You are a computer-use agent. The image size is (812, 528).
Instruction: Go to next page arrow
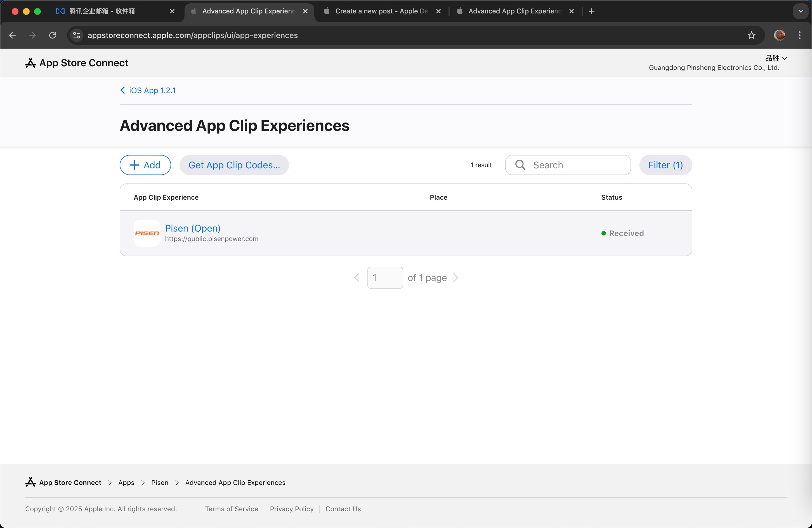tap(455, 278)
